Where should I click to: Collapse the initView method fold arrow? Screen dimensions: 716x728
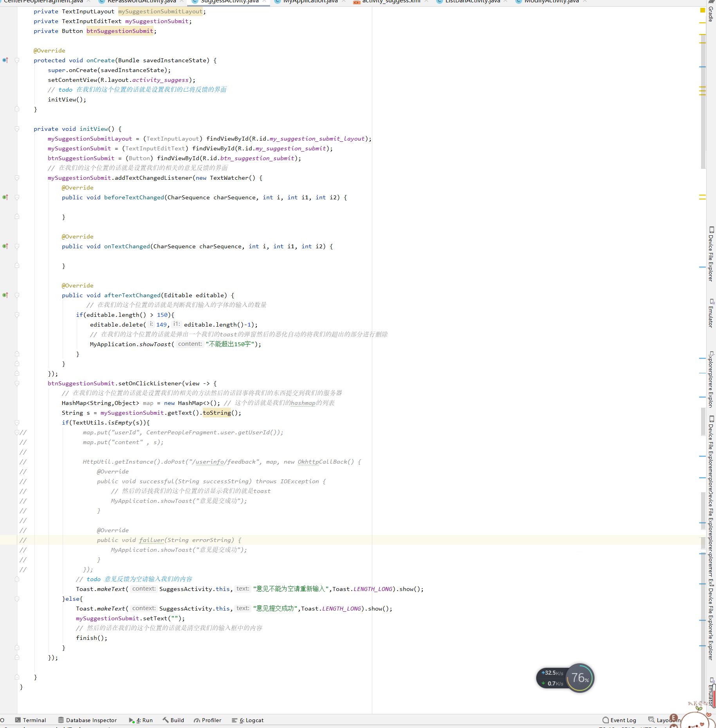pos(17,129)
